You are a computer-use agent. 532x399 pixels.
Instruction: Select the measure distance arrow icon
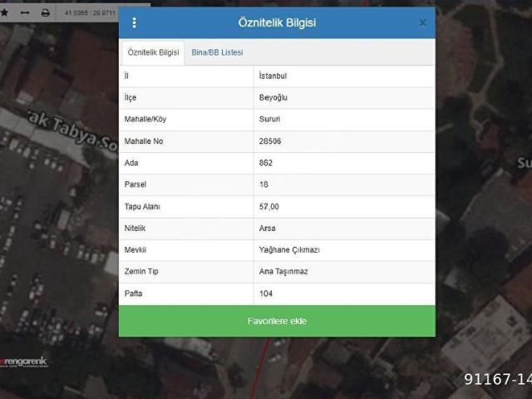click(x=25, y=13)
